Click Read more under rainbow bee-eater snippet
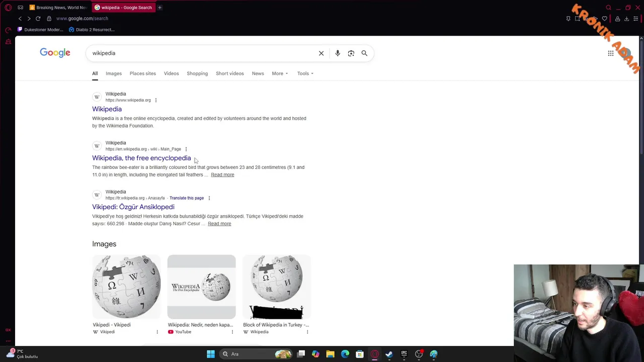644x362 pixels. 222,174
